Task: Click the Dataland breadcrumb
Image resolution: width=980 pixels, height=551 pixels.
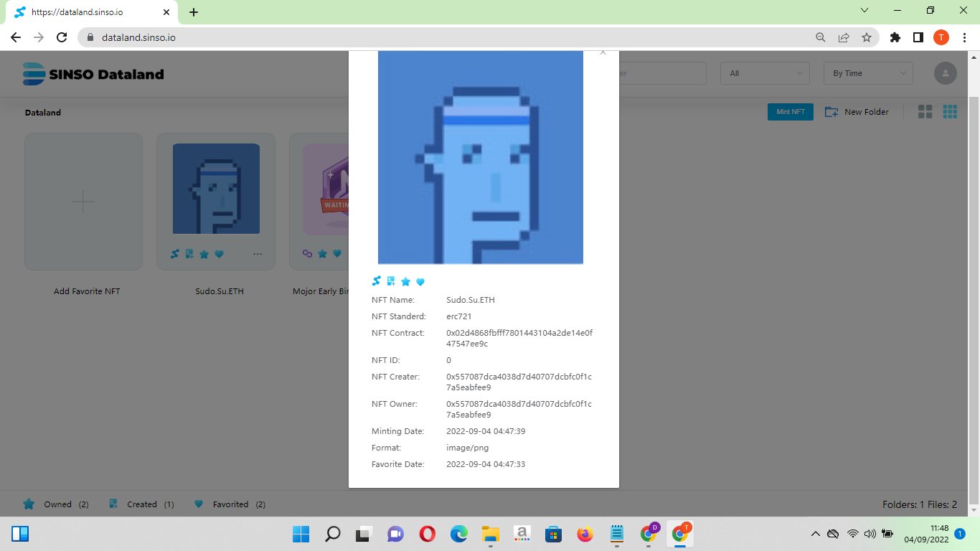Action: click(43, 113)
